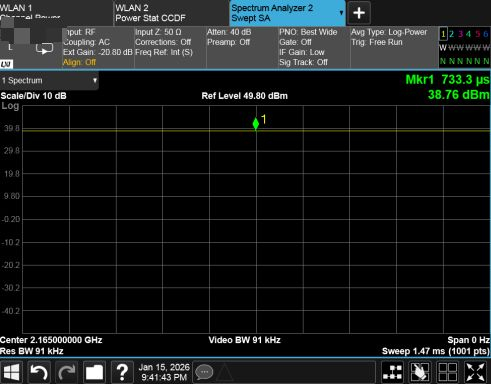Open message speech bubble icon
491x384 pixels.
point(204,372)
